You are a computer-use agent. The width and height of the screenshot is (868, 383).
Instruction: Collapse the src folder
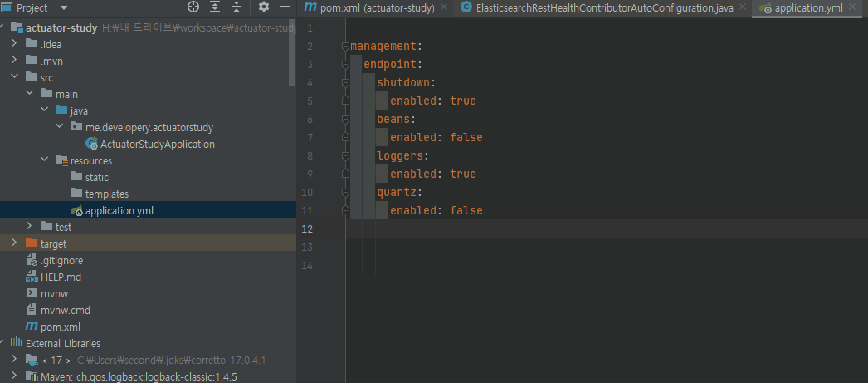click(x=15, y=77)
